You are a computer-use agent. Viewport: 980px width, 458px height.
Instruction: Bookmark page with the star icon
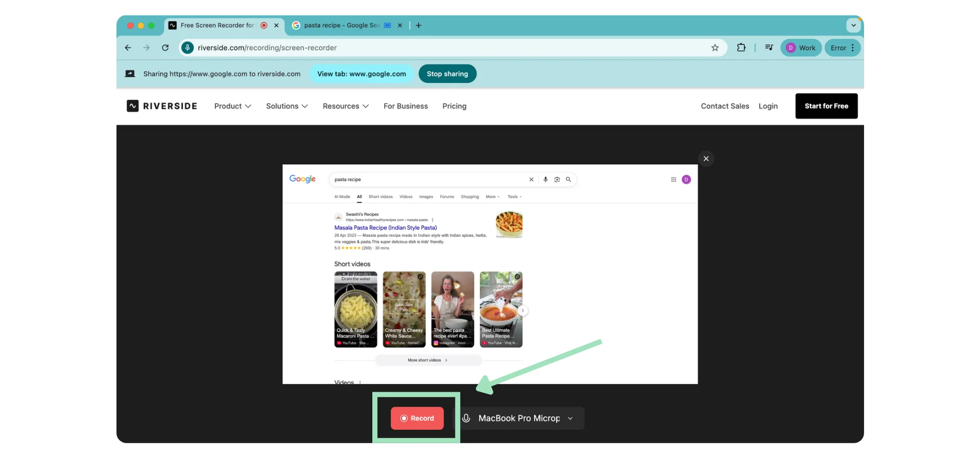(x=715, y=48)
